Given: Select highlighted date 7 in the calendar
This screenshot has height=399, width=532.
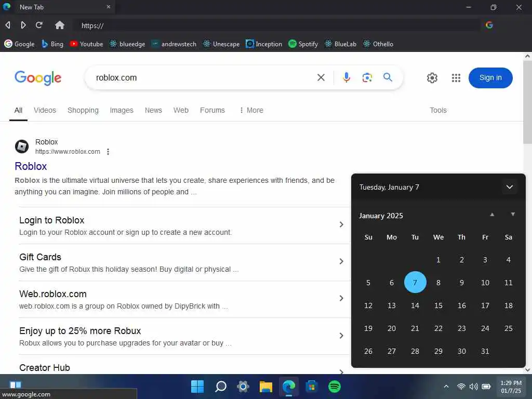Looking at the screenshot, I should pyautogui.click(x=415, y=282).
